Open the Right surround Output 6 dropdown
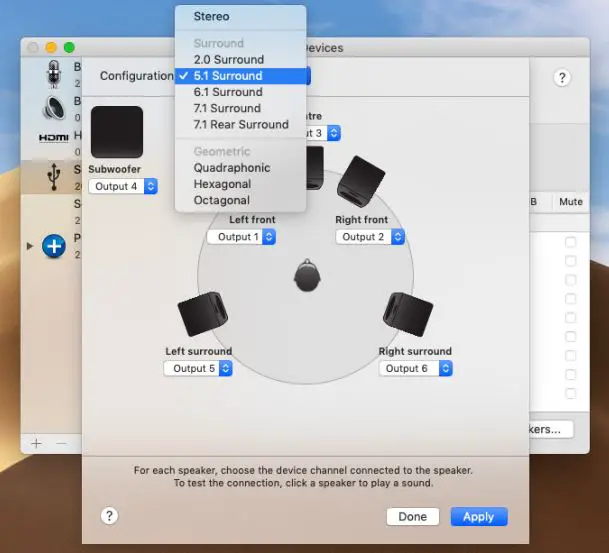Image resolution: width=609 pixels, height=553 pixels. (416, 368)
